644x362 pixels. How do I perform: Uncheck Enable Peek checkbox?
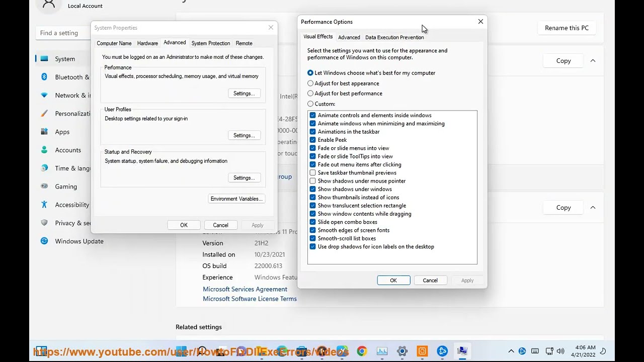coord(312,140)
